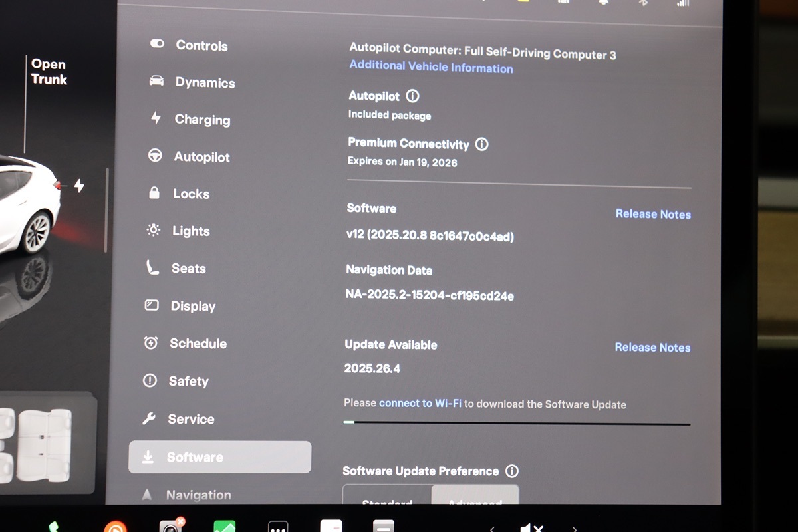Open the Controls settings menu
The width and height of the screenshot is (798, 532).
(x=201, y=46)
